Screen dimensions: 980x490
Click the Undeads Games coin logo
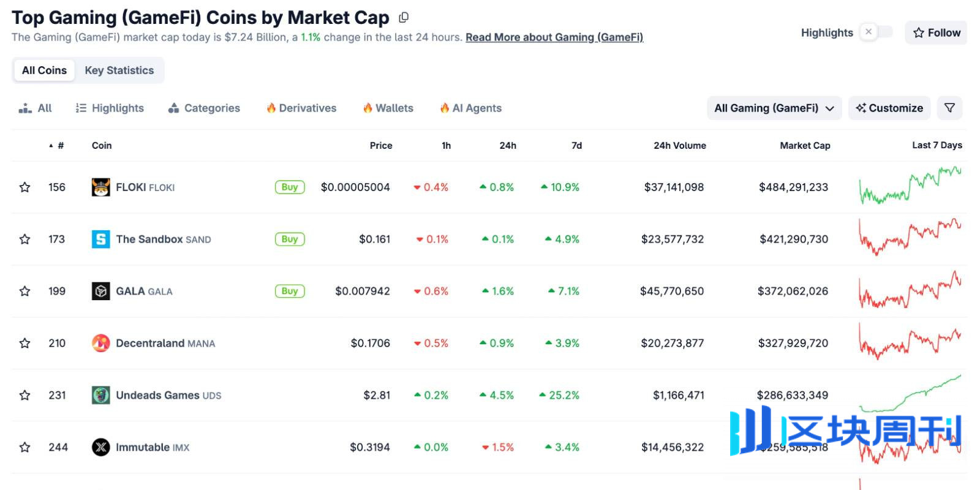pyautogui.click(x=100, y=395)
